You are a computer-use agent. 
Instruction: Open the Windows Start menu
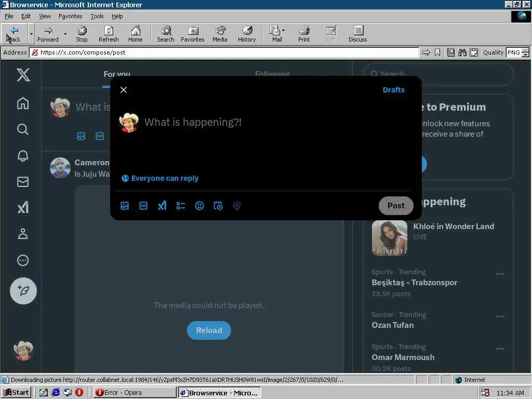[16, 393]
